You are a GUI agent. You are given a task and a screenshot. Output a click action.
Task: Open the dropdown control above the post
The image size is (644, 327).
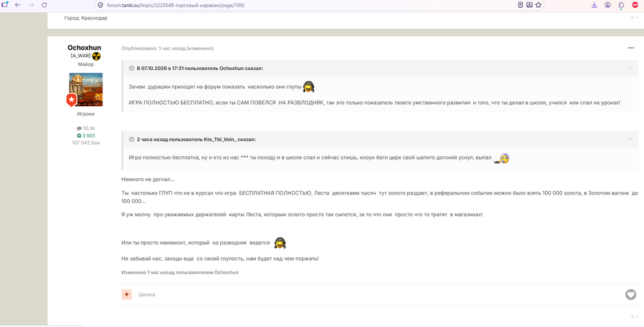(x=634, y=17)
